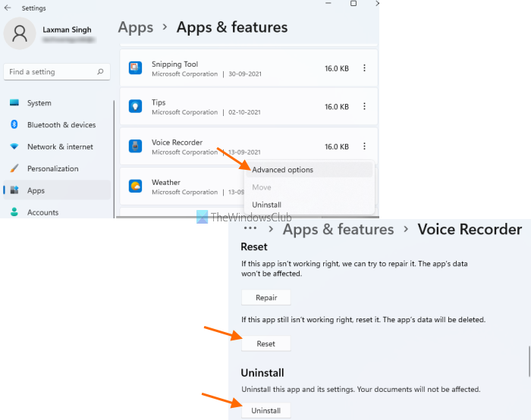Open Bluetooth & devices settings
The width and height of the screenshot is (531, 420).
(x=57, y=125)
